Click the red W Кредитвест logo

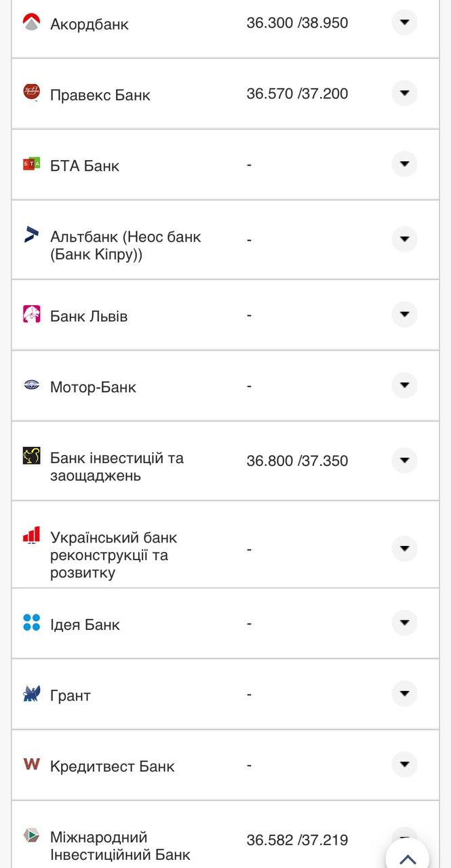[x=31, y=764]
